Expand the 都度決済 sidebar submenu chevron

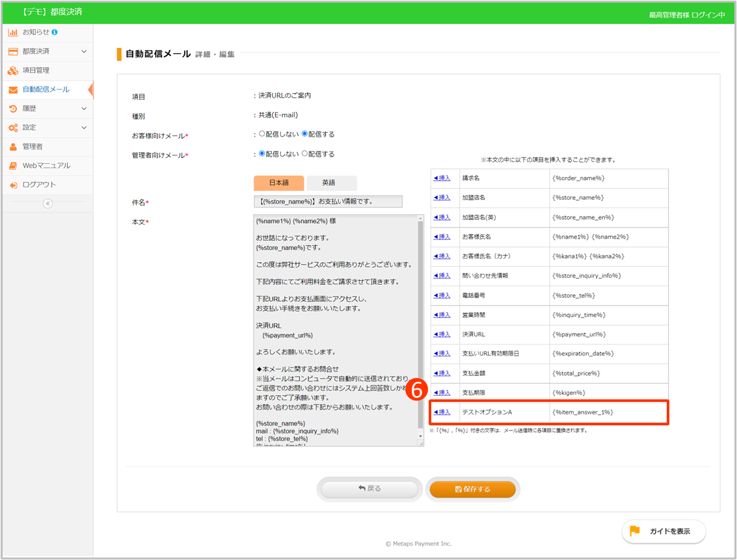(x=83, y=51)
